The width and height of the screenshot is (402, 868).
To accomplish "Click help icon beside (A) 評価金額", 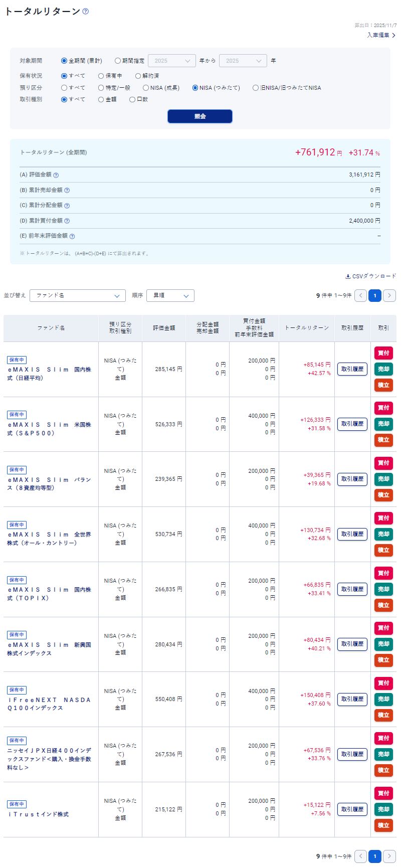I will (x=56, y=176).
